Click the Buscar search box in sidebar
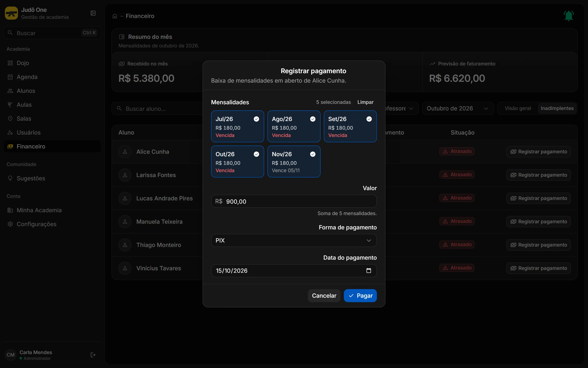The image size is (588, 368). [52, 33]
